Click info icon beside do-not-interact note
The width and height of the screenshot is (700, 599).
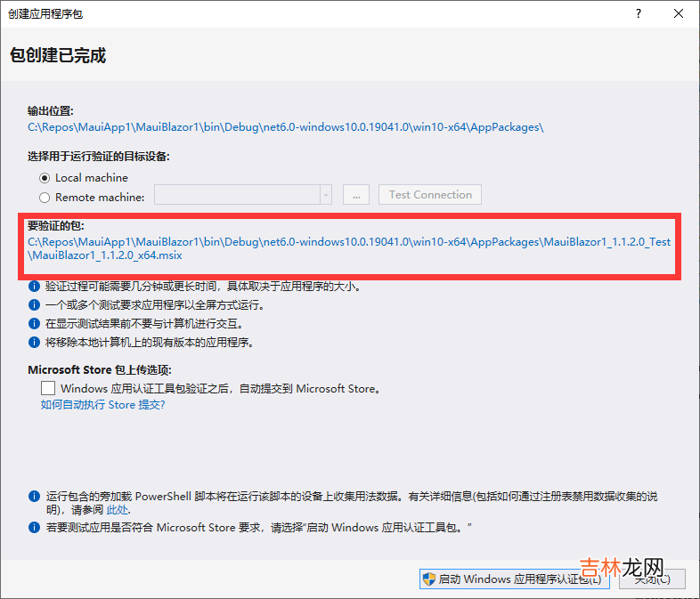(34, 324)
